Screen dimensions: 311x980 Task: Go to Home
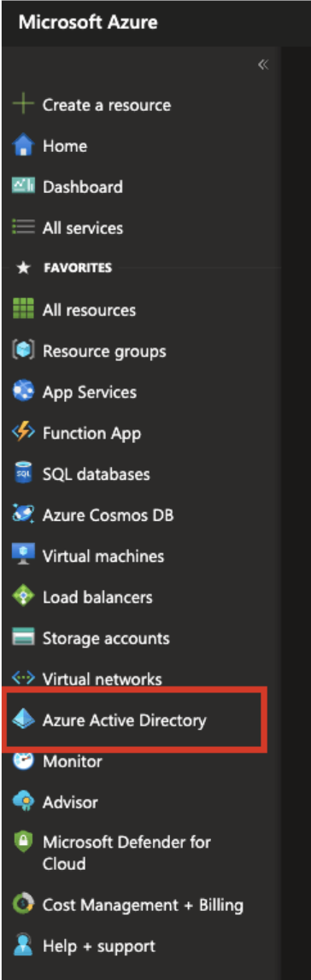pos(65,146)
